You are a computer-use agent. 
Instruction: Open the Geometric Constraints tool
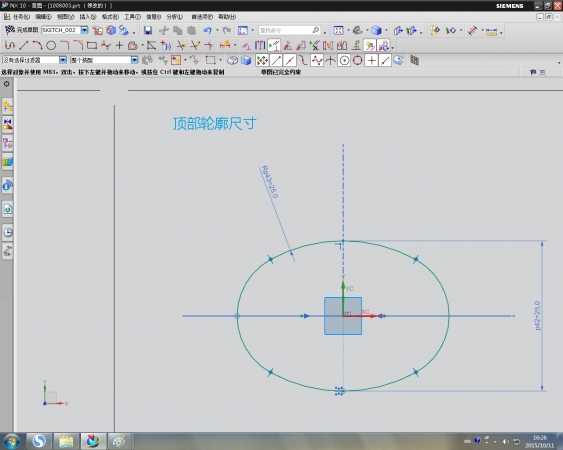click(x=246, y=46)
